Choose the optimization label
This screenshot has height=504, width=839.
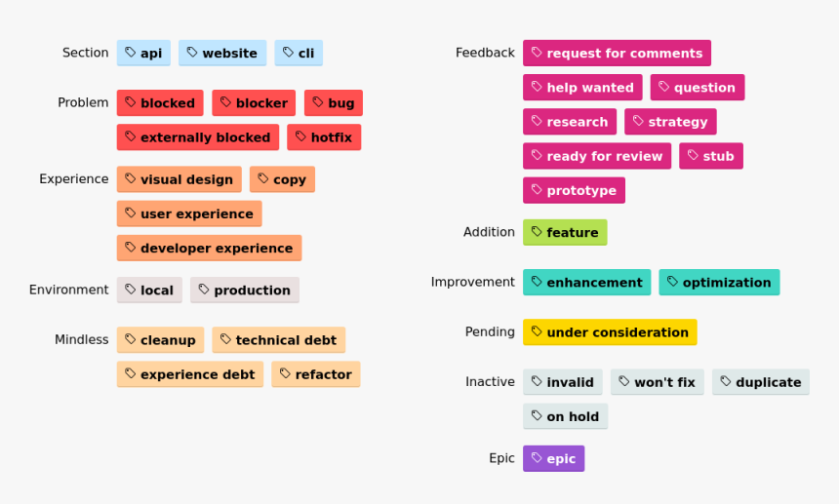[719, 283]
